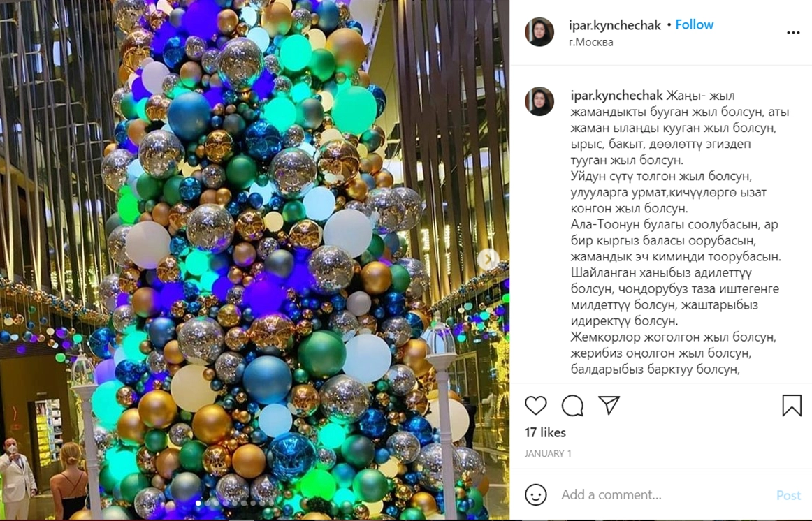Image resolution: width=812 pixels, height=521 pixels.
Task: Share post with paper plane icon
Action: [609, 405]
